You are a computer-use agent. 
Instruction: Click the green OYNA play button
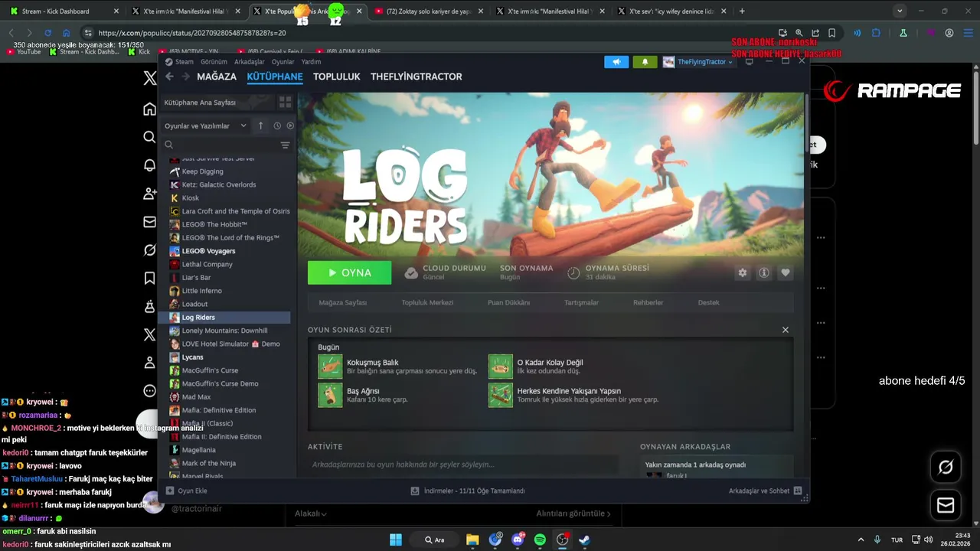[x=349, y=272]
